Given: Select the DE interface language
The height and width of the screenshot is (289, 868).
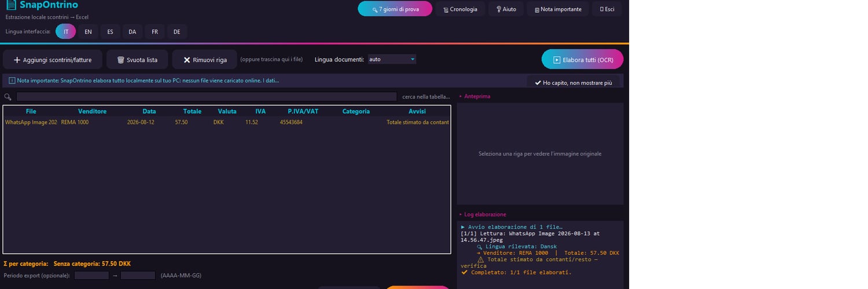Looking at the screenshot, I should (x=176, y=32).
